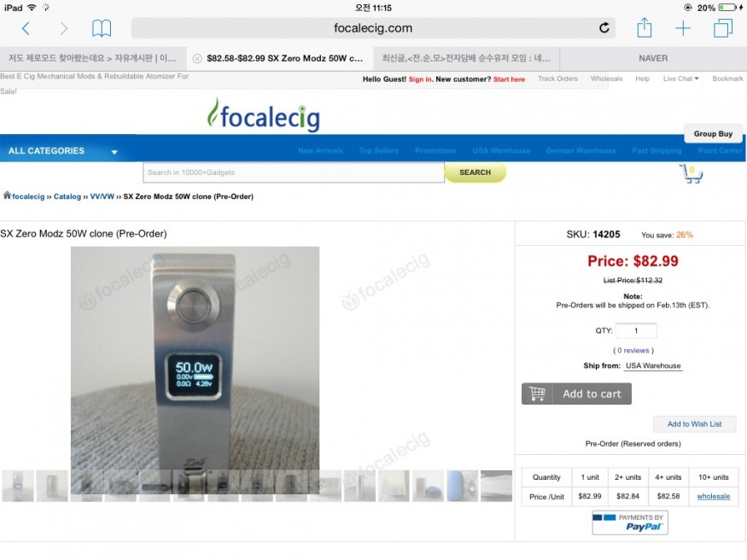
Task: Open the wholesale price link
Action: 713,496
